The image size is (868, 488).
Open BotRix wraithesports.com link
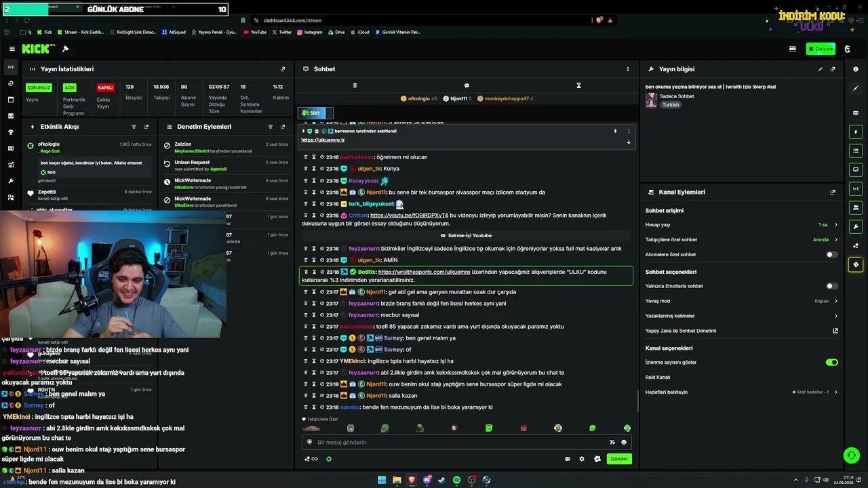pyautogui.click(x=424, y=272)
